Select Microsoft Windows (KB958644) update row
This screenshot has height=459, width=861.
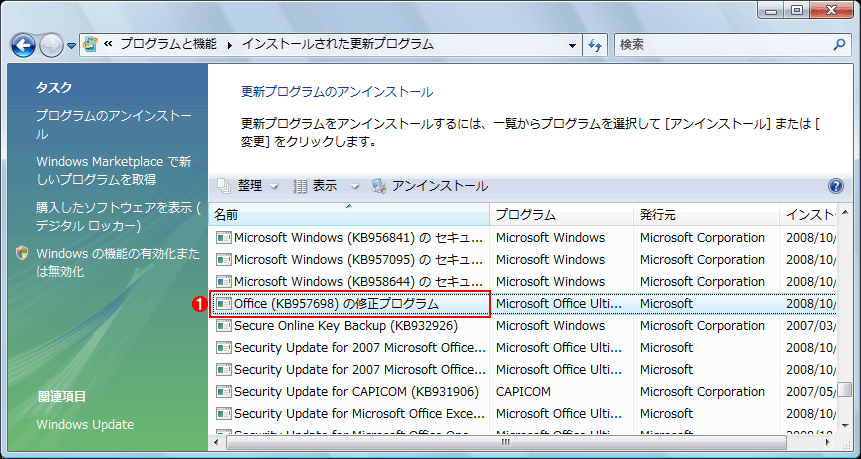click(x=523, y=282)
